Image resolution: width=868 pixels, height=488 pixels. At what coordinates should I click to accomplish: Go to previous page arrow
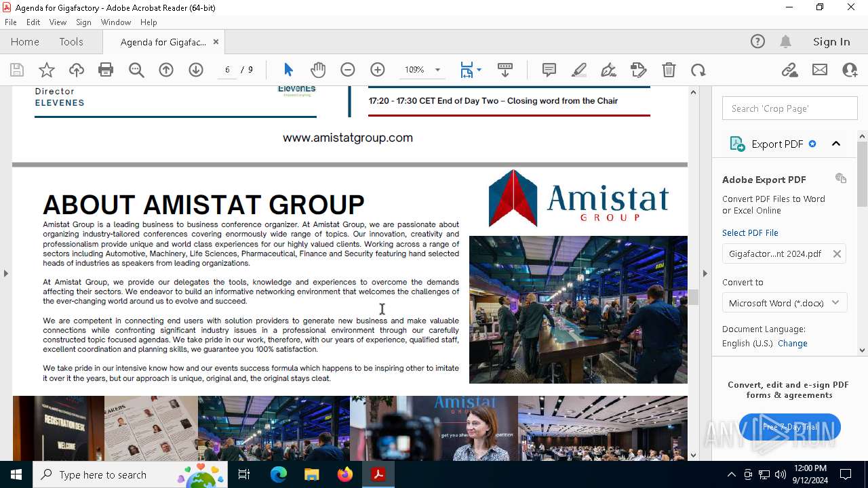click(x=166, y=70)
